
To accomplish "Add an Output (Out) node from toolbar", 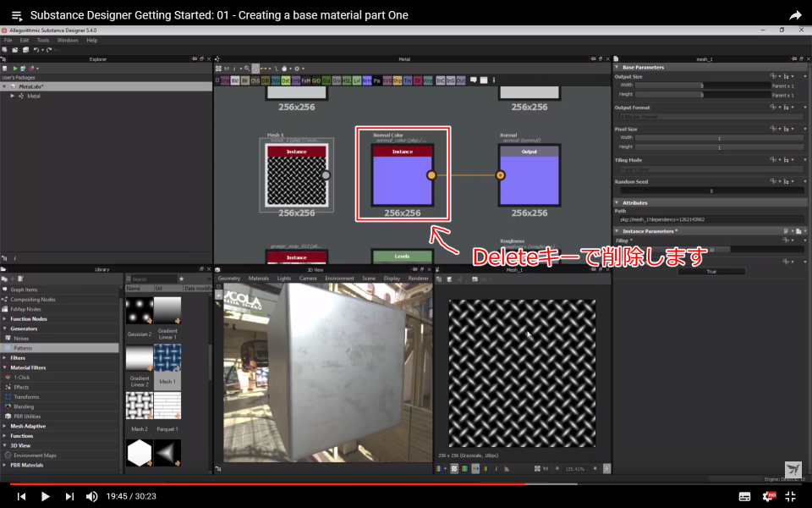I will [x=461, y=80].
